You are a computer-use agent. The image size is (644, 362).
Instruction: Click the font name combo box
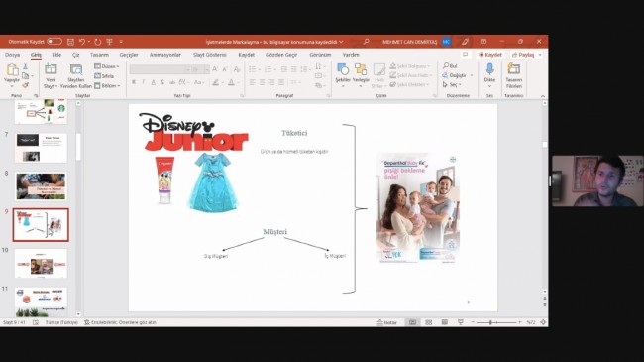(160, 70)
